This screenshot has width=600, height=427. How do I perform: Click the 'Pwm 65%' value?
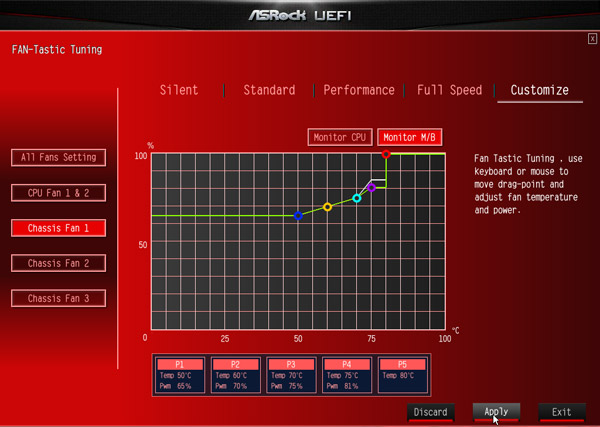[176, 386]
